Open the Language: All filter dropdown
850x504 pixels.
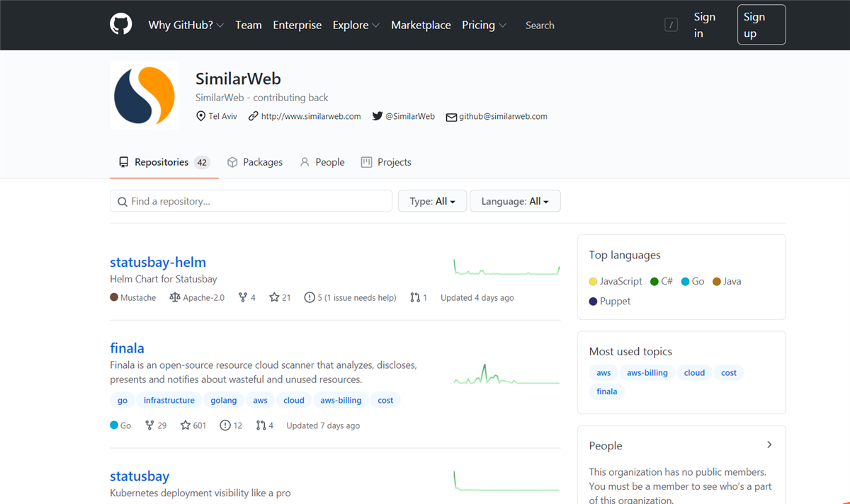[515, 201]
